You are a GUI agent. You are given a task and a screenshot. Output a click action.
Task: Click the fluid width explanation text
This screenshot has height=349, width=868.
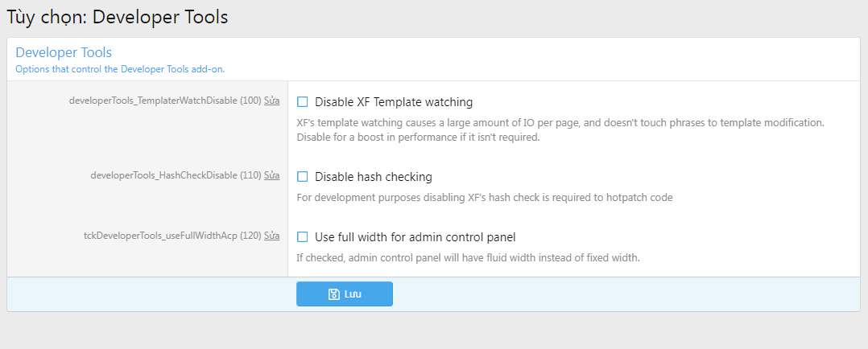[467, 258]
